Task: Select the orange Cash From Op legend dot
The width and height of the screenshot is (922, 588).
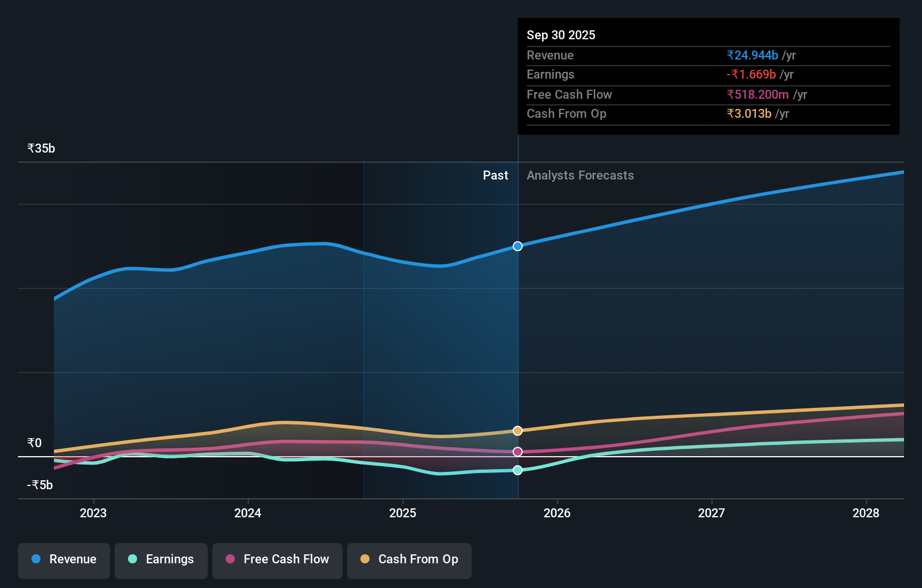Action: click(x=366, y=559)
